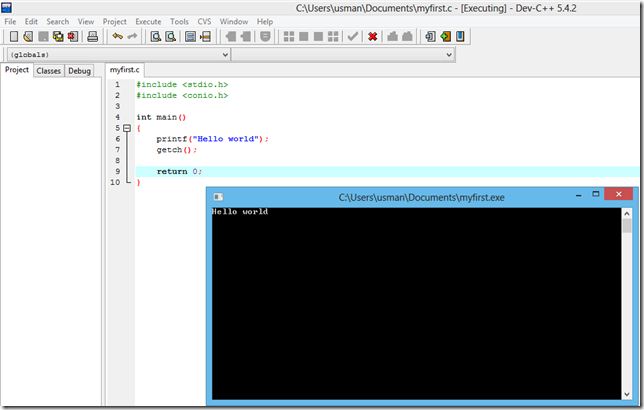Viewport: 644px width, 410px height.
Task: Click the console window system menu icon
Action: (218, 197)
